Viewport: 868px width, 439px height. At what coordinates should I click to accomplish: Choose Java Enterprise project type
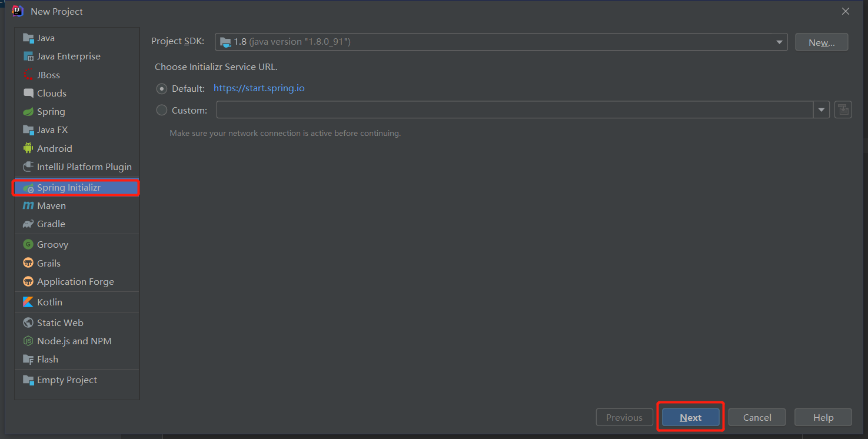click(x=77, y=56)
